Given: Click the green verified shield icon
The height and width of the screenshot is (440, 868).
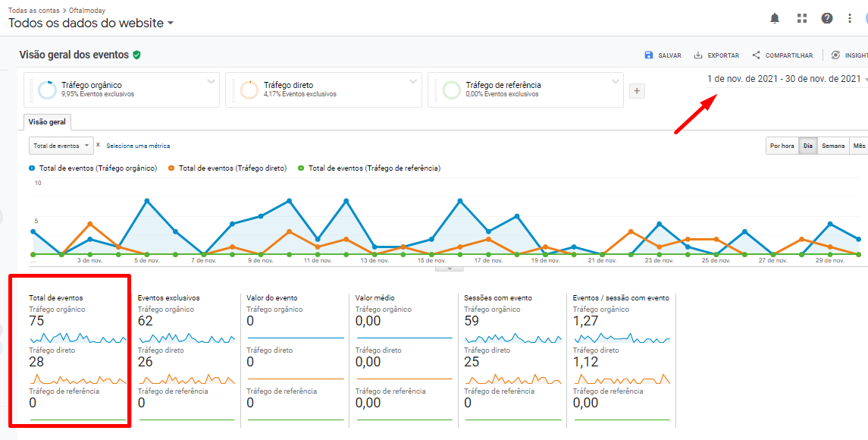Looking at the screenshot, I should coord(136,55).
